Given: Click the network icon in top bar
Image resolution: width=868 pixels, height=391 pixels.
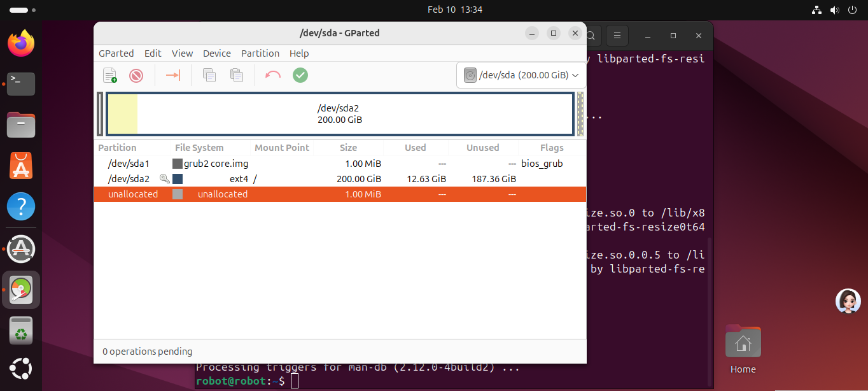Looking at the screenshot, I should 817,10.
